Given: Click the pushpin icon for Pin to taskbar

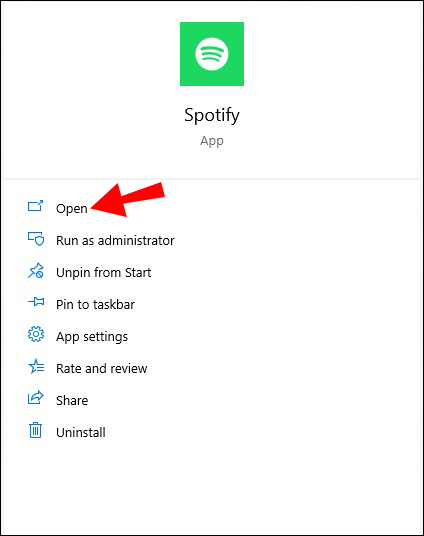Looking at the screenshot, I should pos(36,302).
